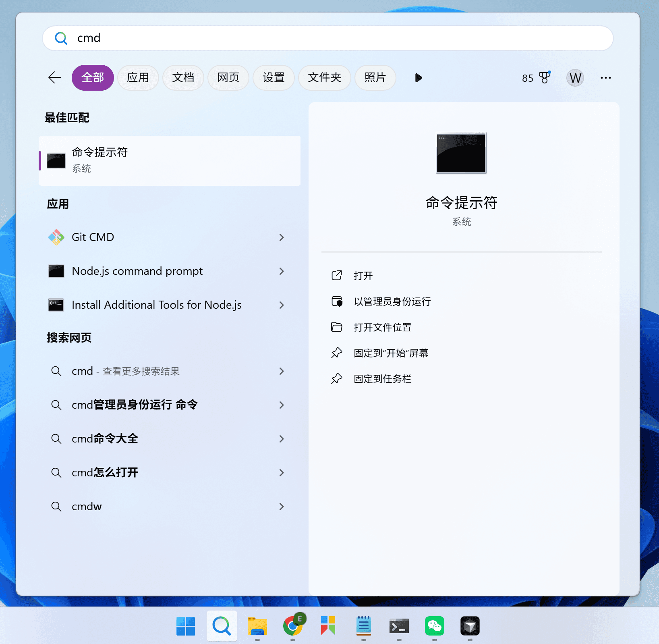Open Google Chrome from the taskbar
659x644 pixels.
coord(293,626)
